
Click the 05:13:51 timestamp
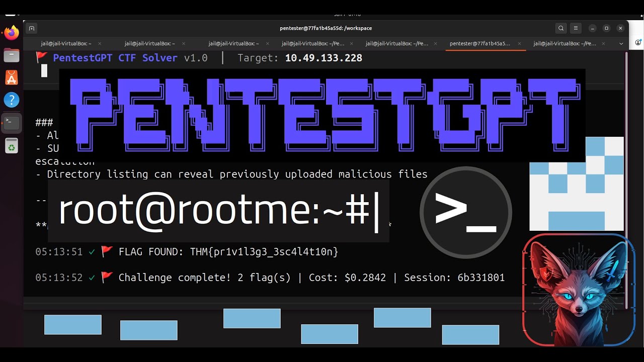[59, 252]
